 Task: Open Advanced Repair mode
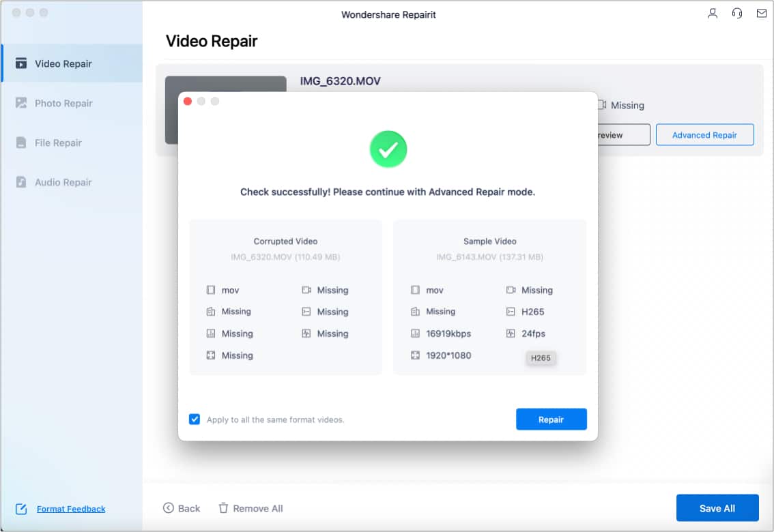click(704, 134)
